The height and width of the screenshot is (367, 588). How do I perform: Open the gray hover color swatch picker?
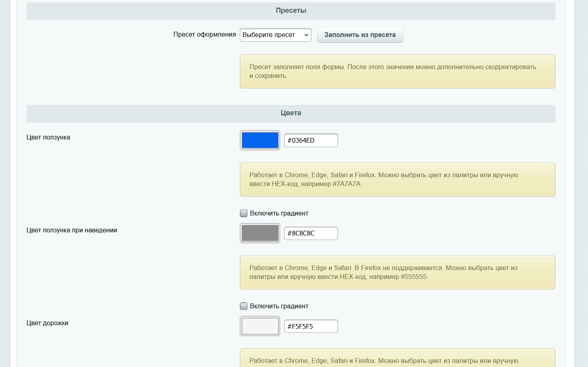tap(260, 233)
